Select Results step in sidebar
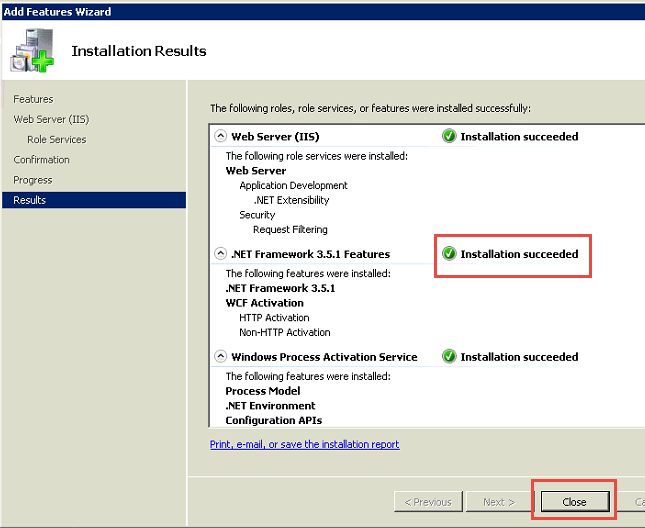This screenshot has height=528, width=645. tap(94, 200)
